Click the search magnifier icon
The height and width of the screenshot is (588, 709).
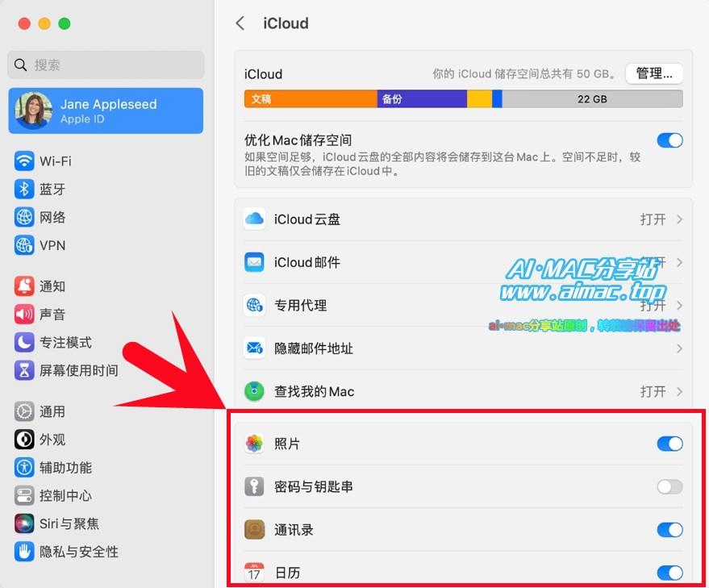click(x=20, y=65)
